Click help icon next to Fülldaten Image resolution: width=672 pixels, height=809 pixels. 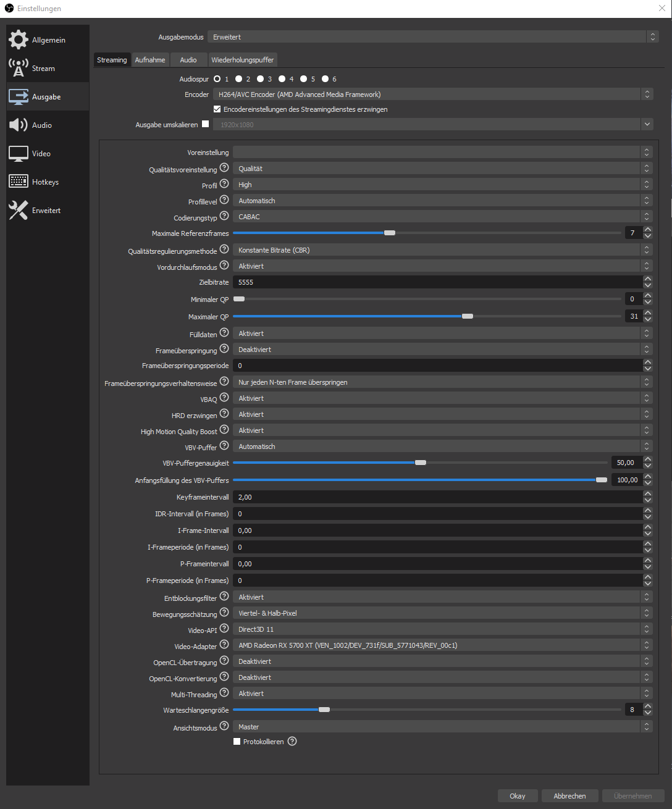point(224,332)
